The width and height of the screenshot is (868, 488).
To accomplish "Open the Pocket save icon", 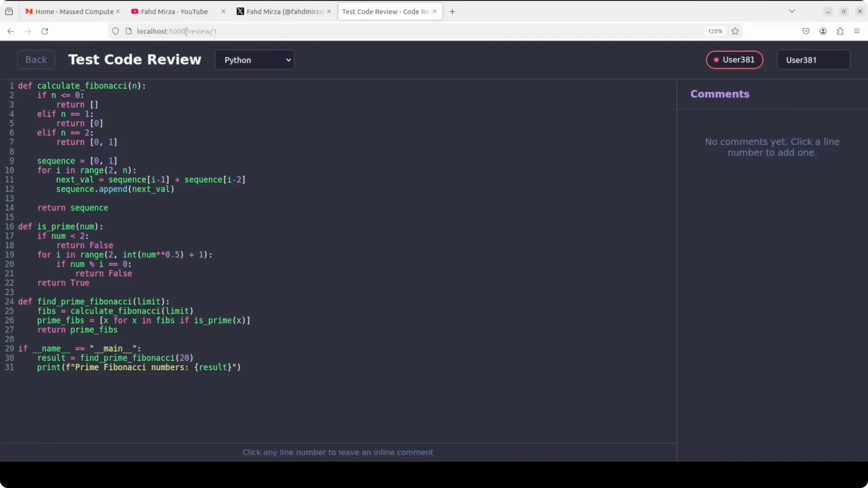I will pos(806,31).
